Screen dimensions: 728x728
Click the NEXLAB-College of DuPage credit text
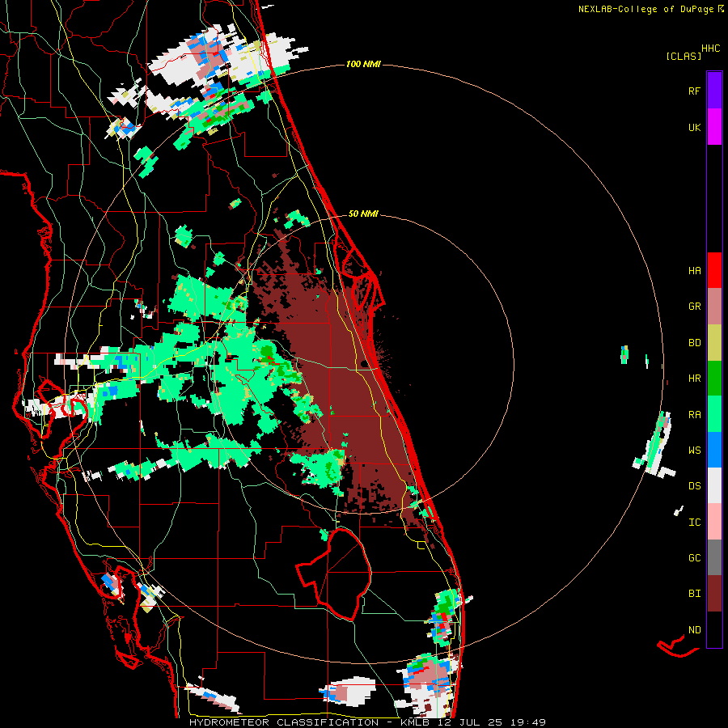point(645,9)
